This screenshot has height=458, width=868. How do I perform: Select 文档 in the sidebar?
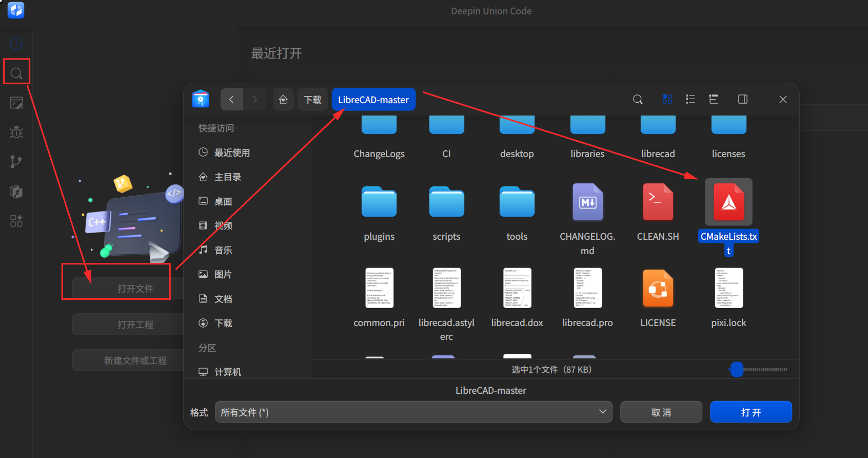(223, 299)
